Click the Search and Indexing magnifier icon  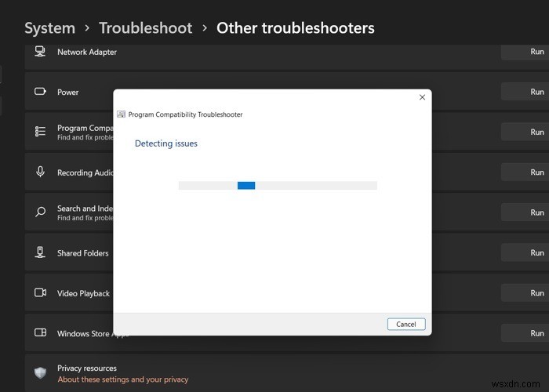point(40,212)
